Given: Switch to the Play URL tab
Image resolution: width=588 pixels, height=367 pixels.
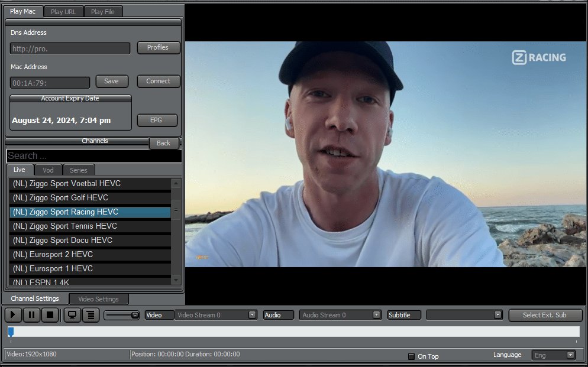Looking at the screenshot, I should pyautogui.click(x=63, y=12).
